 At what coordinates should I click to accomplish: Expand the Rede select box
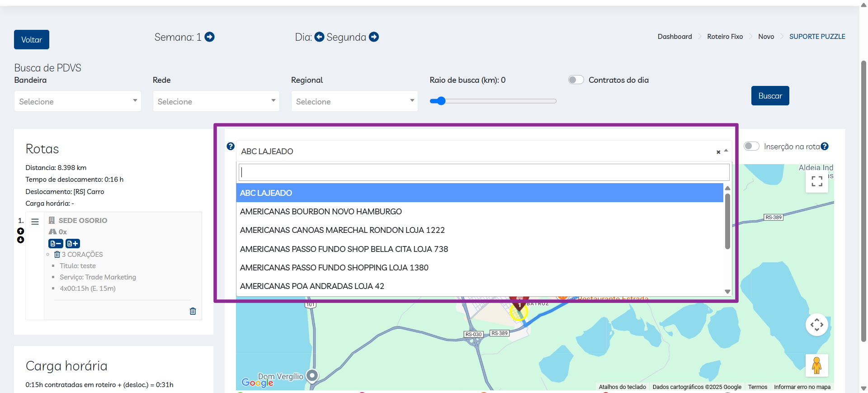[x=216, y=101]
